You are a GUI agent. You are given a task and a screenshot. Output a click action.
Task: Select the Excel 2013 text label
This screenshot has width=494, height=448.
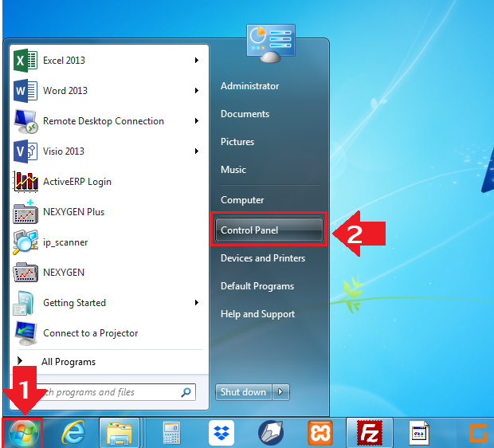tap(64, 61)
